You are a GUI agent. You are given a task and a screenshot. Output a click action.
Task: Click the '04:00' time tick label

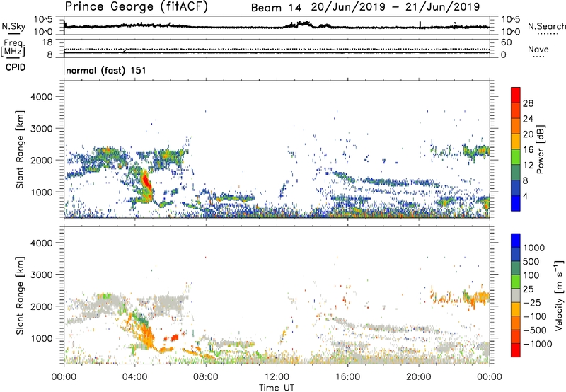(134, 377)
